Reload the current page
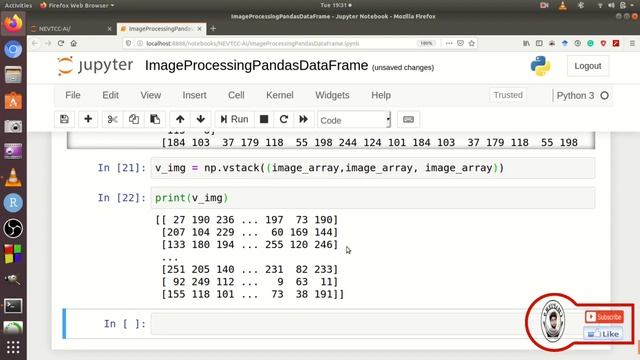This screenshot has height=360, width=640. [x=61, y=43]
